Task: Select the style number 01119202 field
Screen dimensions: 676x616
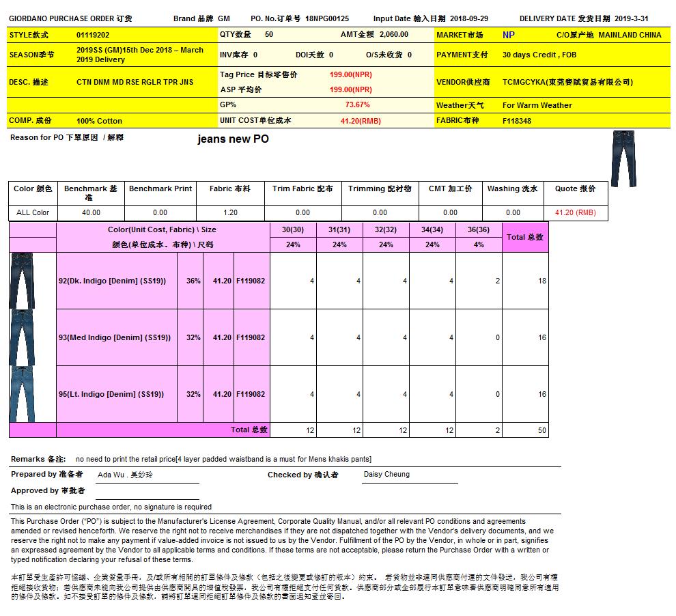Action: tap(92, 35)
